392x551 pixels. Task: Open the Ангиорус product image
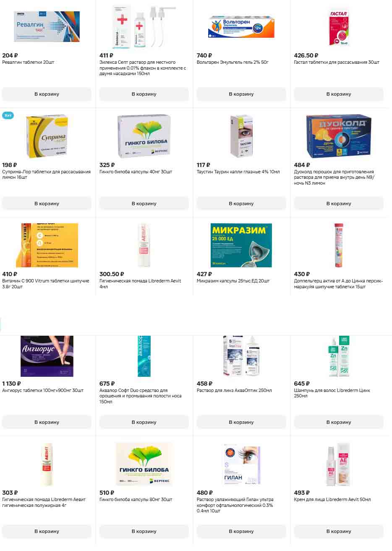click(47, 356)
